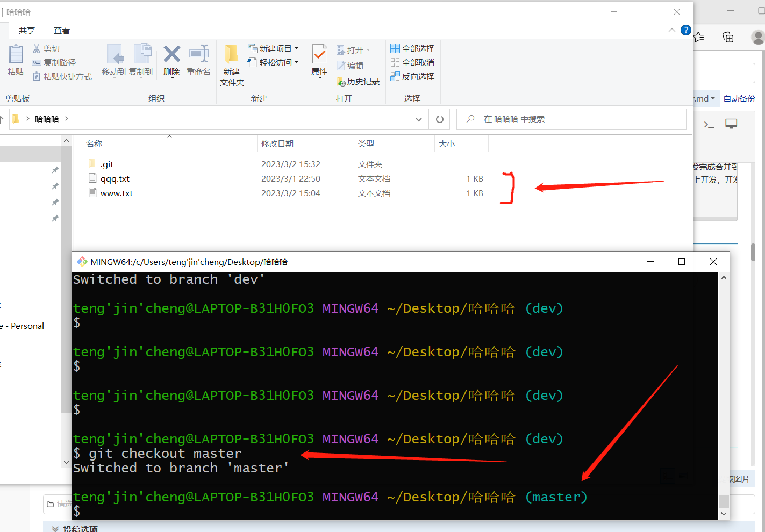Click the magnifier icon in Explorer's search box

click(x=470, y=119)
